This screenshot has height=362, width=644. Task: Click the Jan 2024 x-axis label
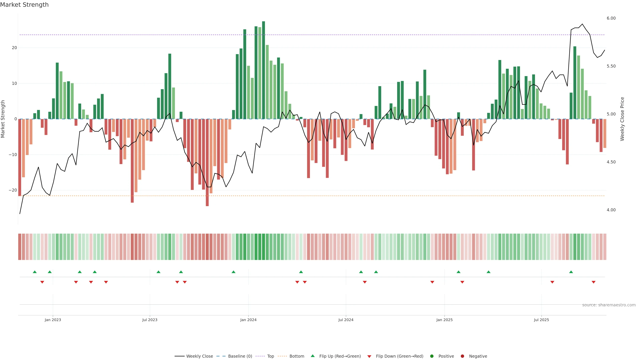(248, 320)
